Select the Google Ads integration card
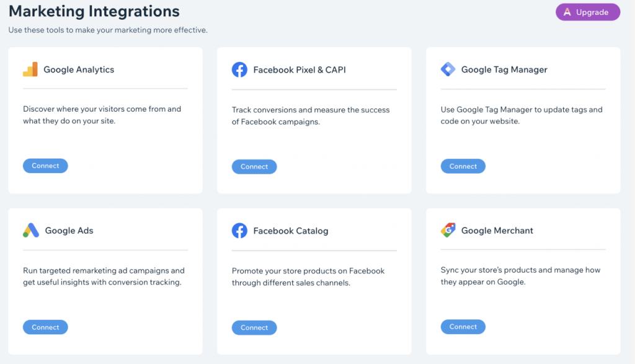The image size is (635, 364). pyautogui.click(x=105, y=280)
